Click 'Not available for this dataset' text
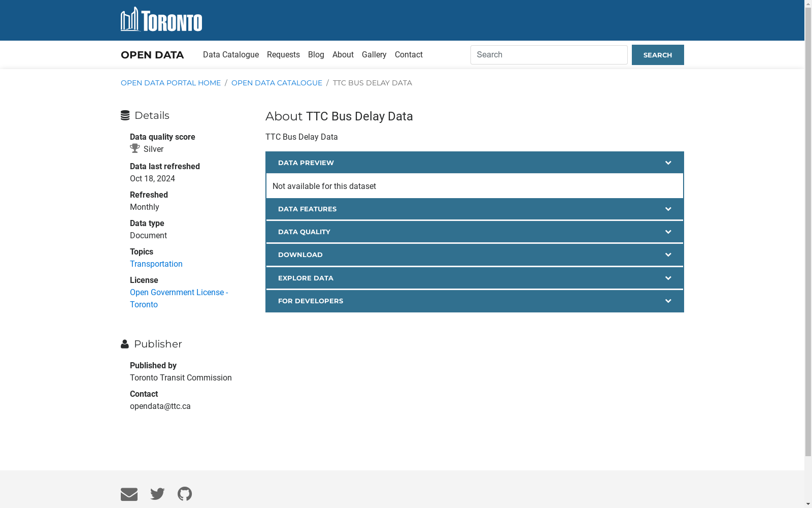This screenshot has width=812, height=508. [324, 186]
